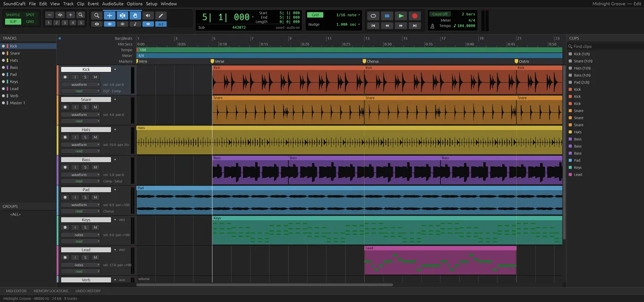This screenshot has width=644, height=302.
Task: Click the fast forward button
Action: coord(401,26)
